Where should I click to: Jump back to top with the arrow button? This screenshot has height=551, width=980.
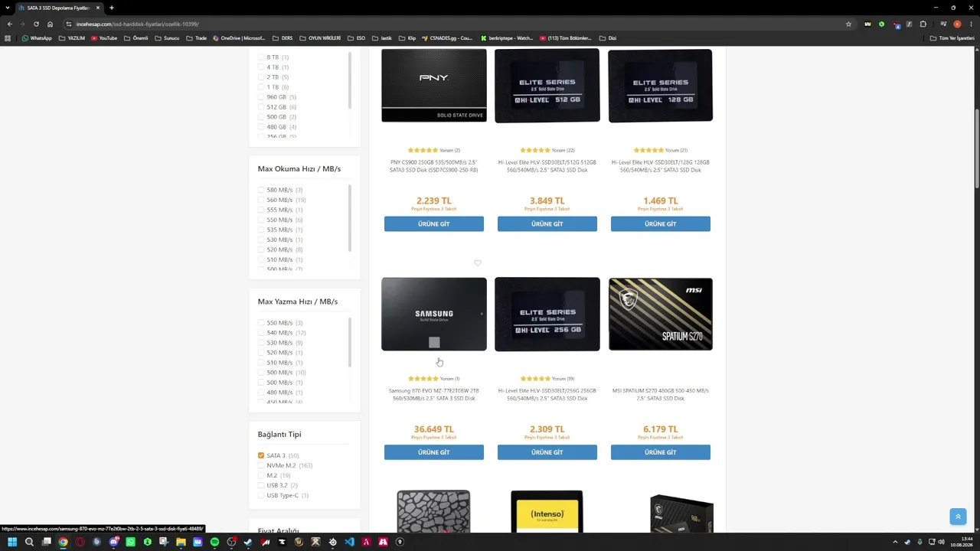pyautogui.click(x=958, y=517)
